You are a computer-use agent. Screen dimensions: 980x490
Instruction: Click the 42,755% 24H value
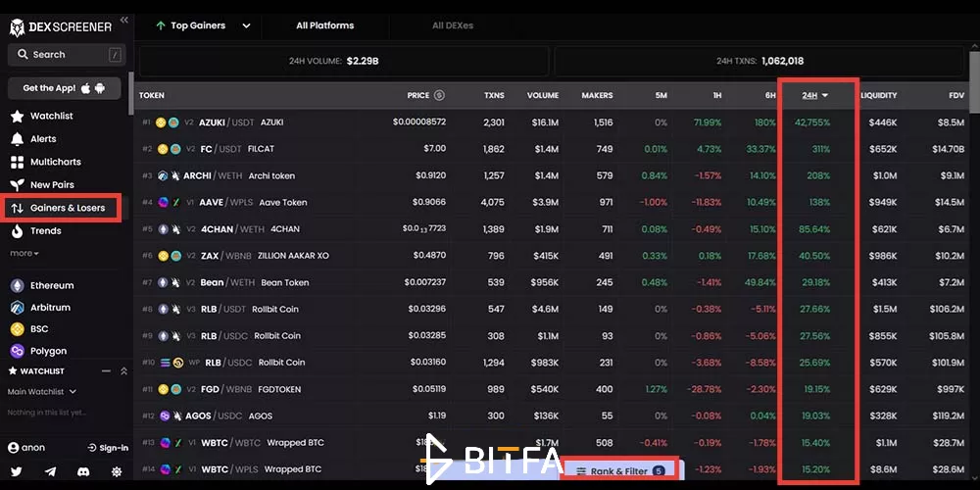(x=812, y=122)
